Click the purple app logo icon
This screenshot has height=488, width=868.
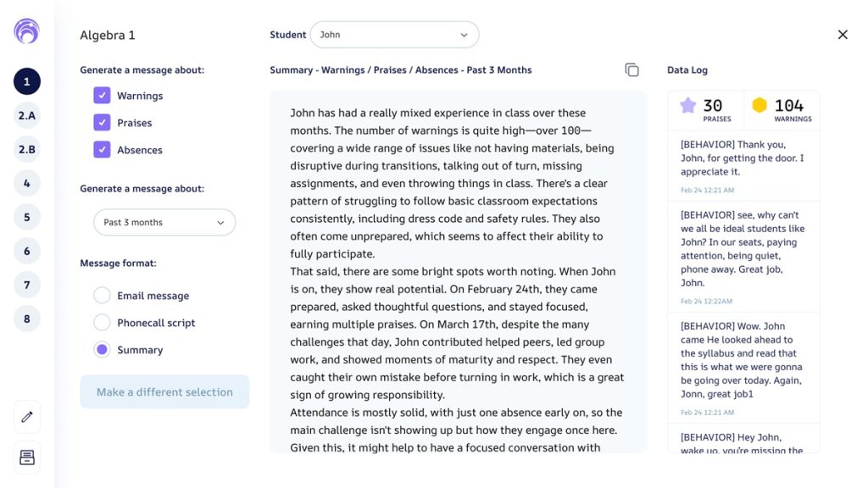tap(26, 31)
